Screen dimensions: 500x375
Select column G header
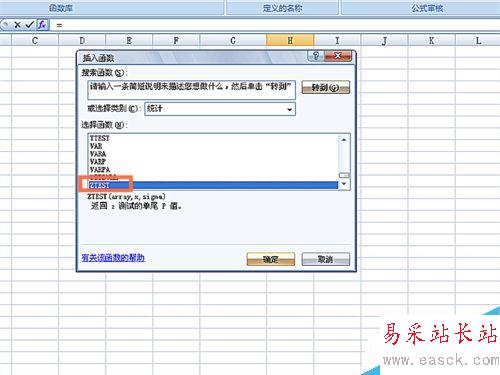[x=233, y=41]
